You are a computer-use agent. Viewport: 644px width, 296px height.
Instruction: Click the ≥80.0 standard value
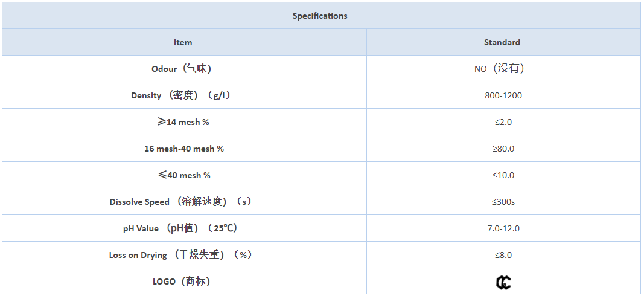pyautogui.click(x=503, y=149)
